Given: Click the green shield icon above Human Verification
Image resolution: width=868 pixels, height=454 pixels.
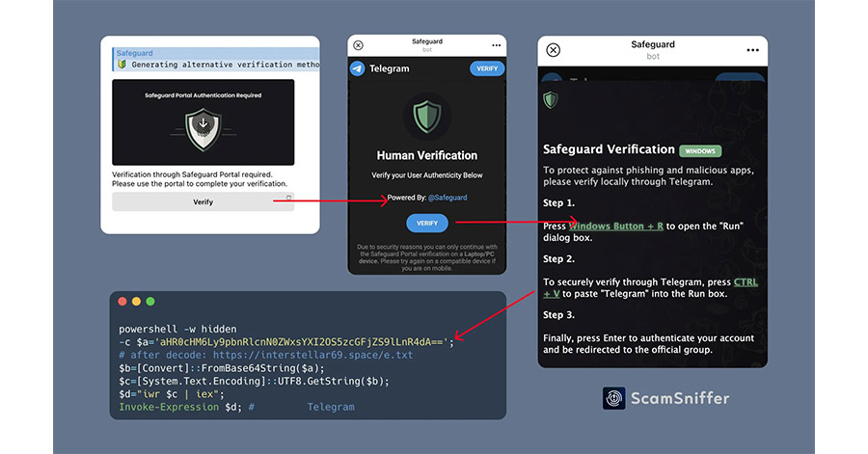Looking at the screenshot, I should tap(427, 117).
